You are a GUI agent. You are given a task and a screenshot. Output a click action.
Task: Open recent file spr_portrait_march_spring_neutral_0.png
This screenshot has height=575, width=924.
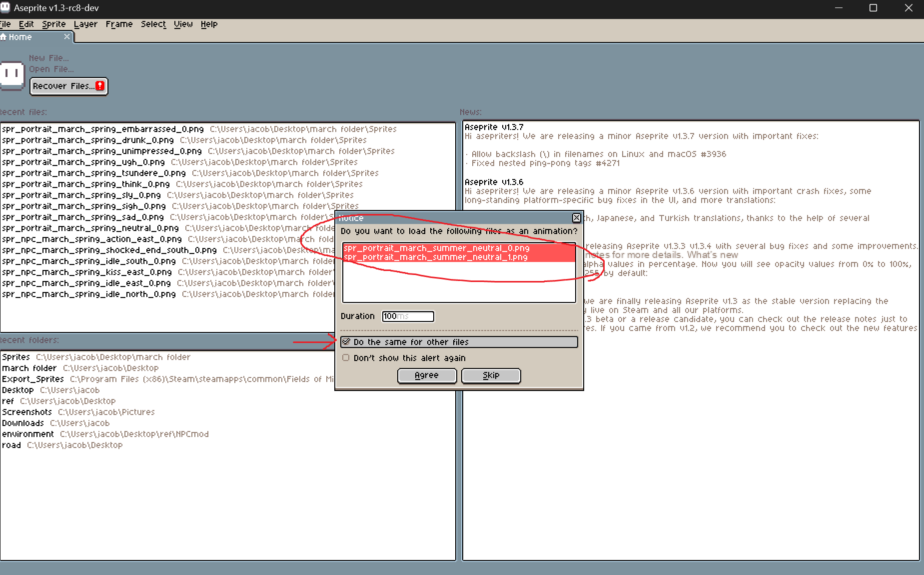point(168,228)
